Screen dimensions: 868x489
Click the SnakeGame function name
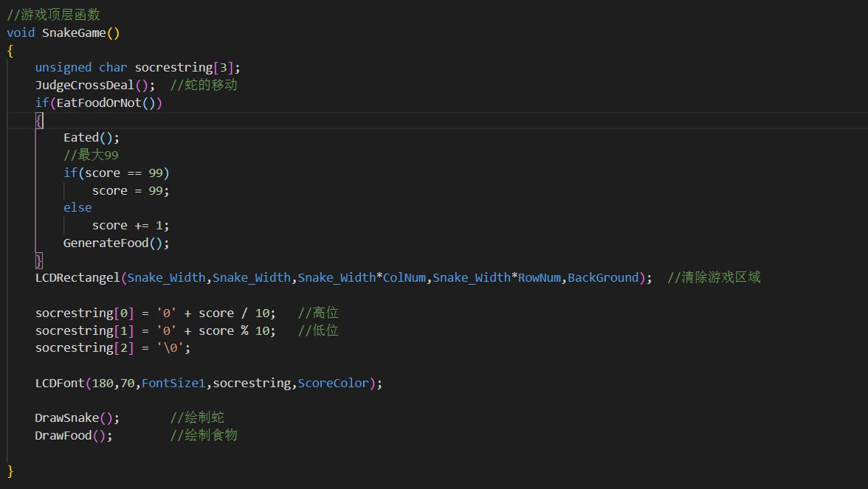[74, 32]
